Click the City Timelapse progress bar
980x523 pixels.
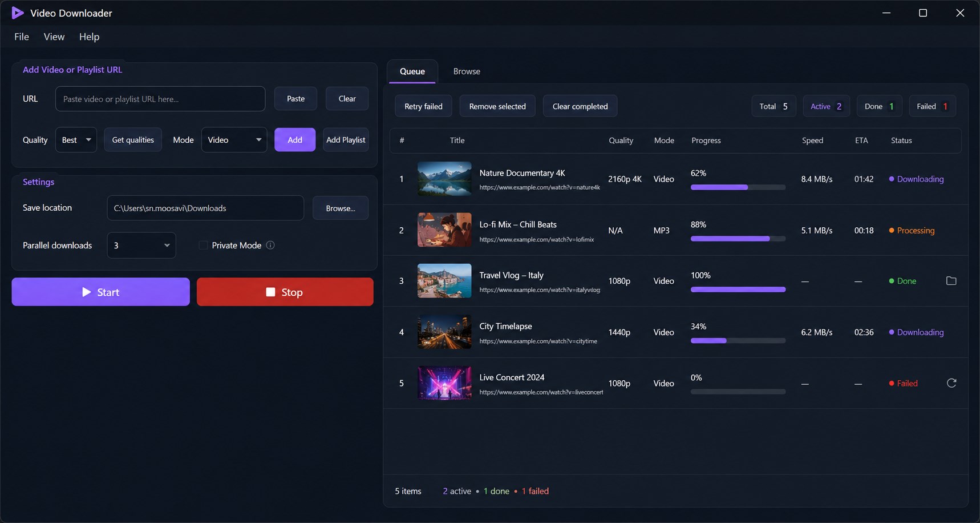(x=738, y=341)
